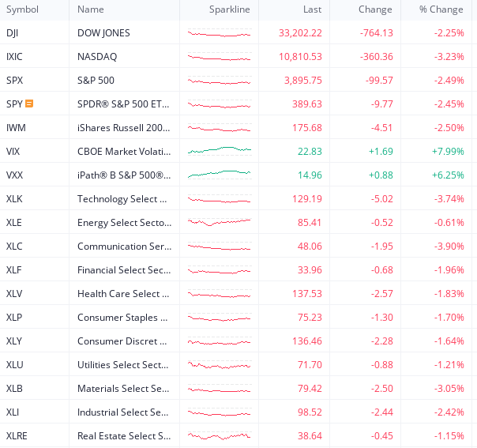Click the DOW JONES name
This screenshot has width=477, height=448.
[103, 33]
